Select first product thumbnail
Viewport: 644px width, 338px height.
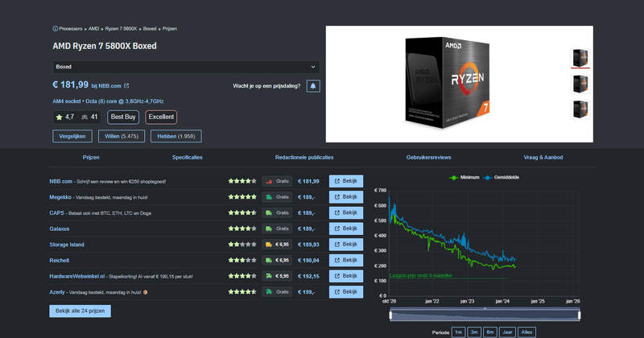tap(580, 58)
